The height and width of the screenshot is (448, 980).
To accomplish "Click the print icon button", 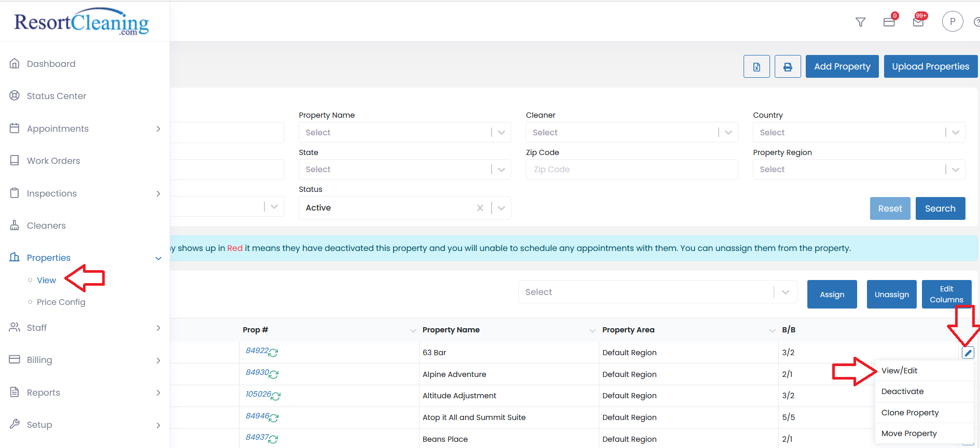I will [788, 66].
